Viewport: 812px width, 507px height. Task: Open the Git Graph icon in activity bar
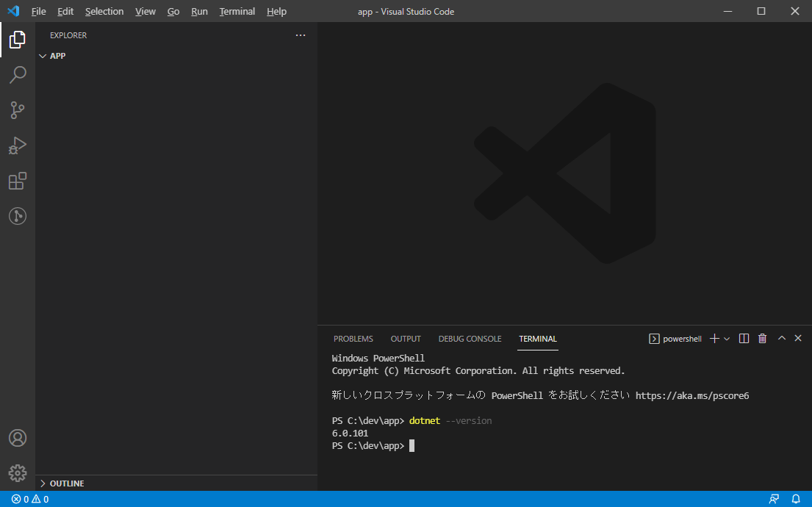18,216
